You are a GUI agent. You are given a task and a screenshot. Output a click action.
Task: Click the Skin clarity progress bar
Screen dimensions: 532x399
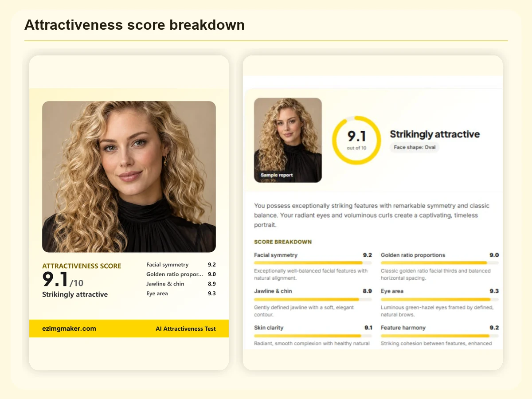pos(313,336)
